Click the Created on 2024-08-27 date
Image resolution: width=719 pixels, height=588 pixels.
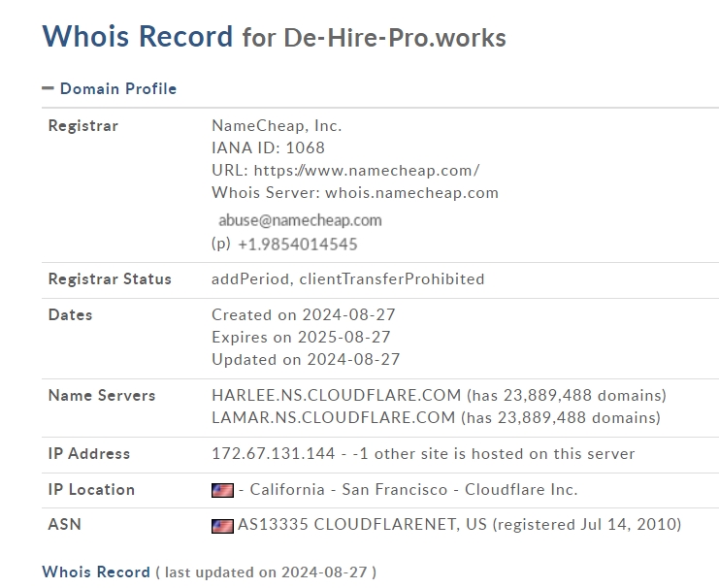pyautogui.click(x=303, y=314)
